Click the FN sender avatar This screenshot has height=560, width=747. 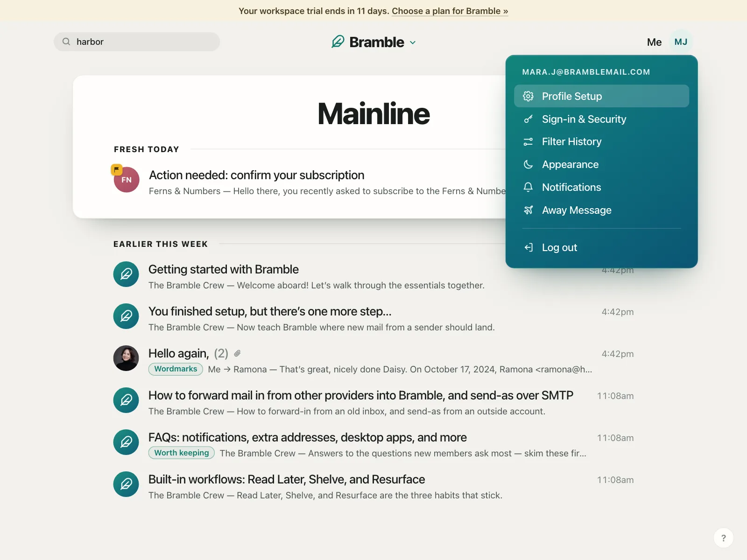127,180
